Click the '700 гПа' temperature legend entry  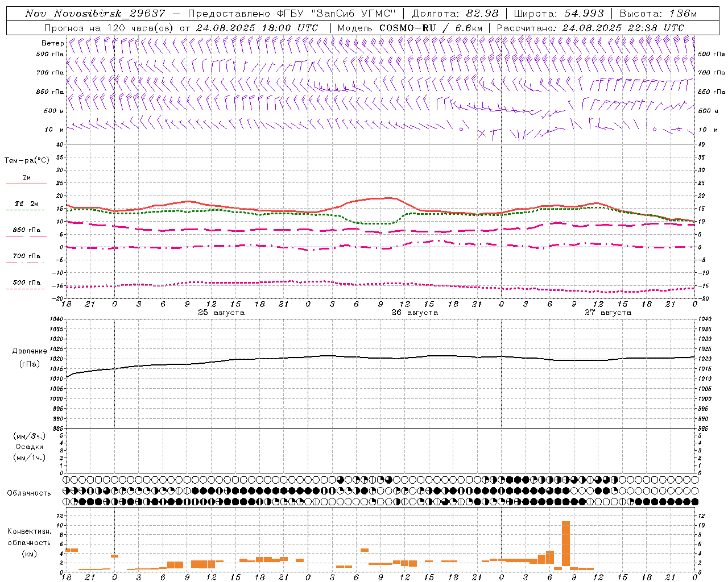(27, 256)
